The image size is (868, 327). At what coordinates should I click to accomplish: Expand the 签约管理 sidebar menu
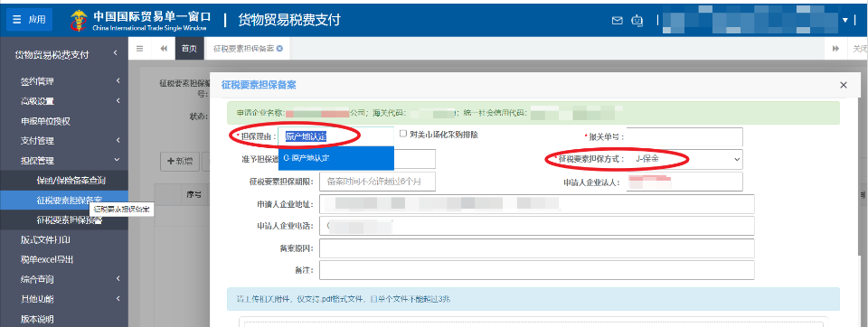[64, 81]
